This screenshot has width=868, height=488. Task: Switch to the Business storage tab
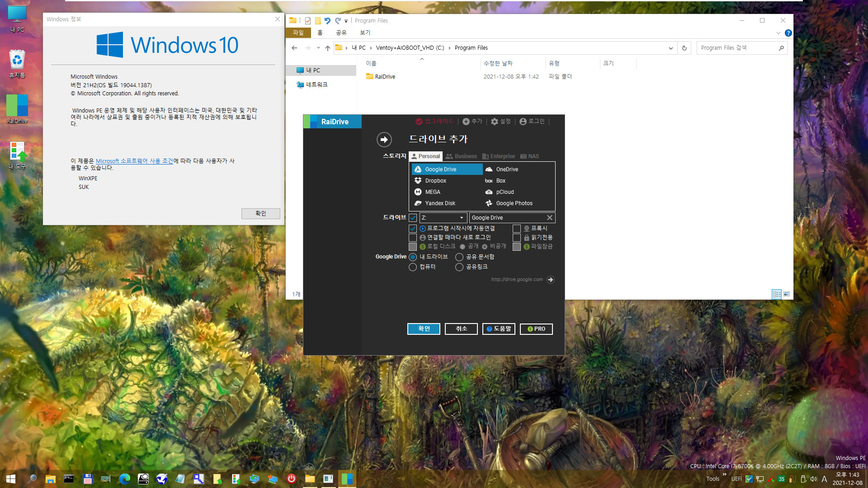point(461,156)
